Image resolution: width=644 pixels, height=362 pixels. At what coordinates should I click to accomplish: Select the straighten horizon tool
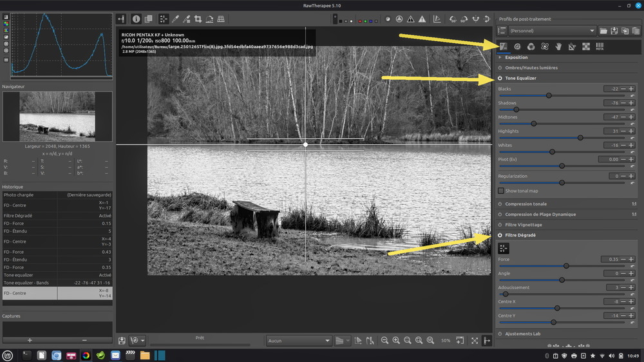click(209, 19)
